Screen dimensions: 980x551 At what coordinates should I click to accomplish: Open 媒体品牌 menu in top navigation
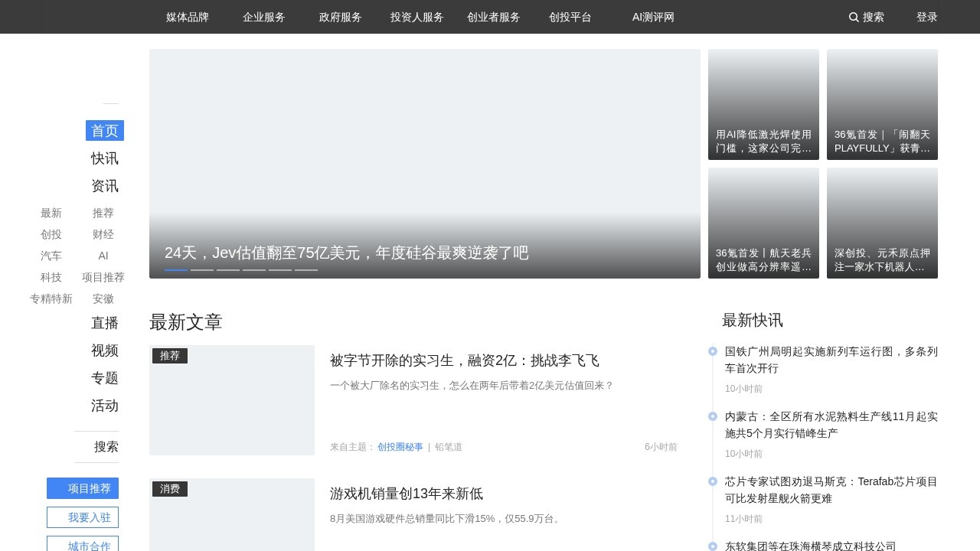coord(188,17)
